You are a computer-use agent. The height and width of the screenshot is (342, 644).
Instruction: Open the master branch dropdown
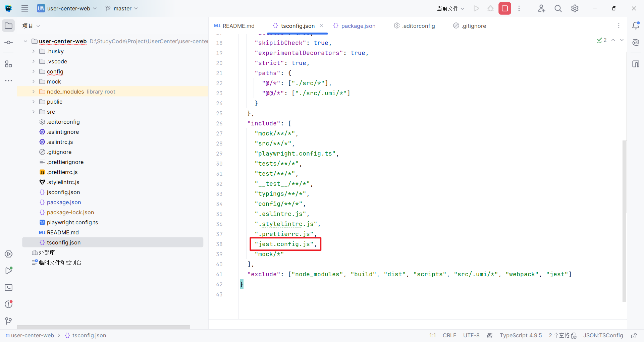tap(121, 9)
